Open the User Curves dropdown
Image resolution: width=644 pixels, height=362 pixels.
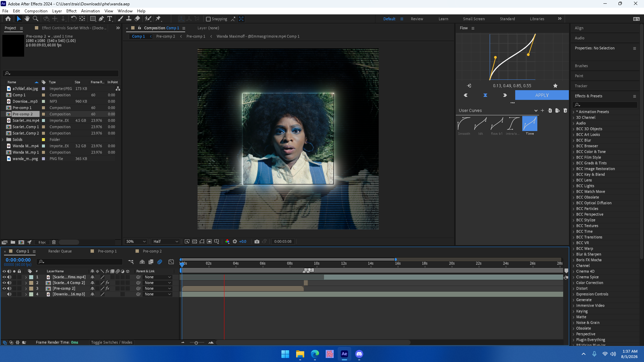[x=498, y=111]
